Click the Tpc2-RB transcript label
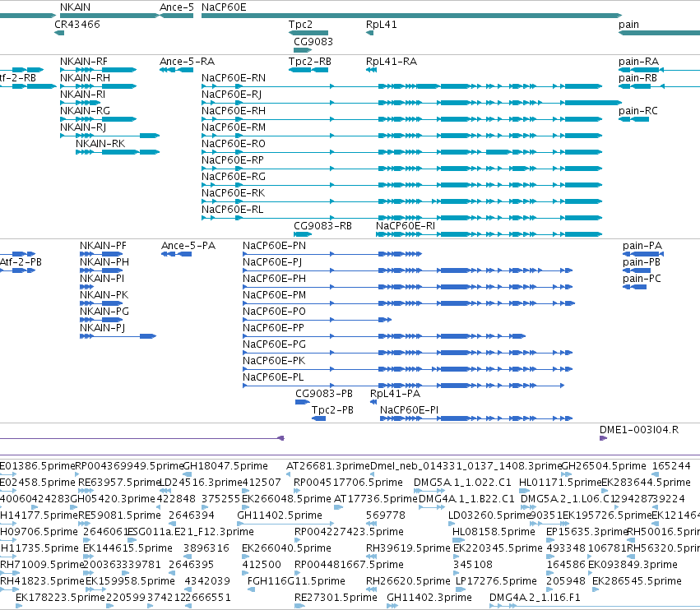Screen dimensions: 700x610 [310, 61]
